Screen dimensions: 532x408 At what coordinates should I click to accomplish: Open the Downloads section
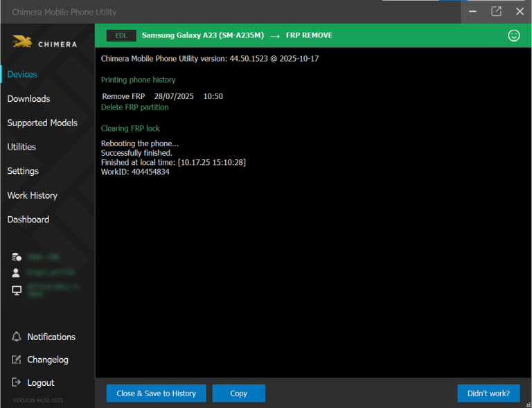point(28,98)
